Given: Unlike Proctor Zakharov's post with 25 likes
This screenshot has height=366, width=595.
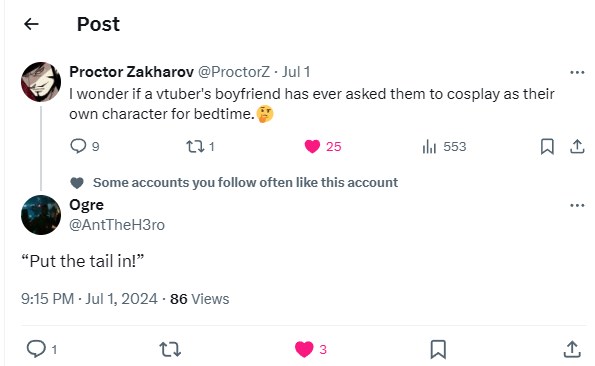Looking at the screenshot, I should tap(323, 146).
